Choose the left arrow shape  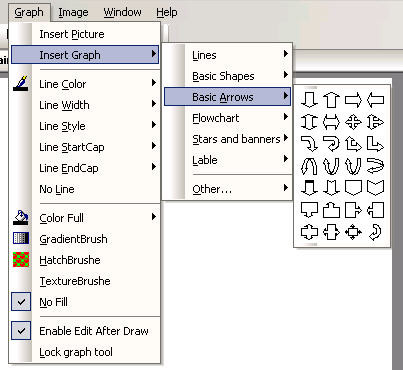tap(375, 100)
